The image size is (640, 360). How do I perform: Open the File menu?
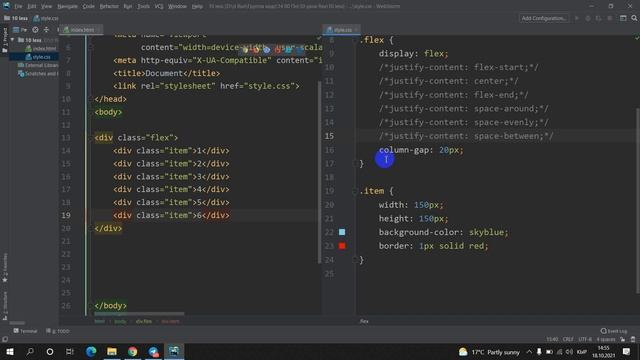18,6
